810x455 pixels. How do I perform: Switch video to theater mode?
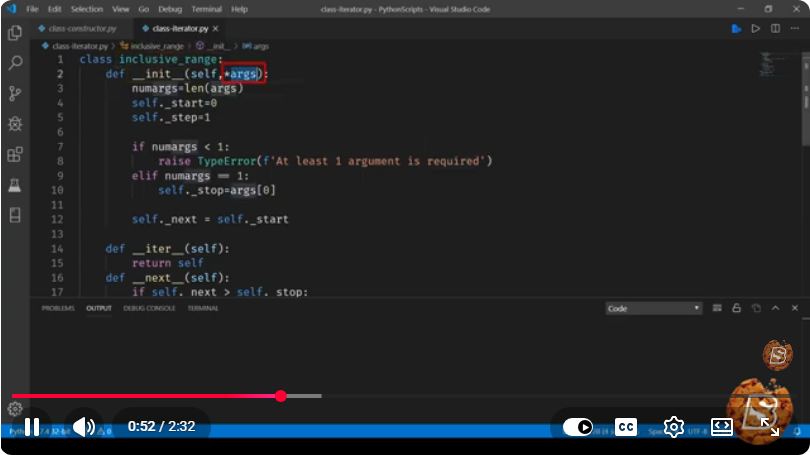click(x=722, y=427)
